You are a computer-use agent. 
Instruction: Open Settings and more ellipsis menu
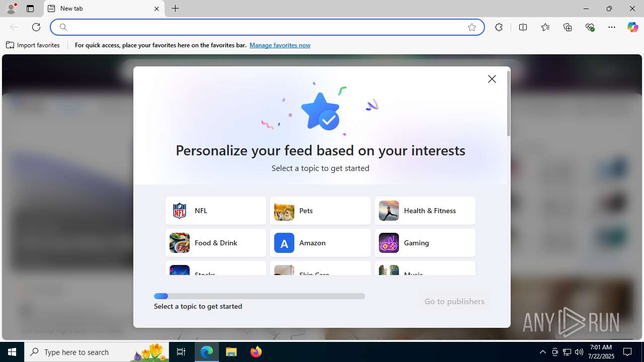tap(612, 27)
